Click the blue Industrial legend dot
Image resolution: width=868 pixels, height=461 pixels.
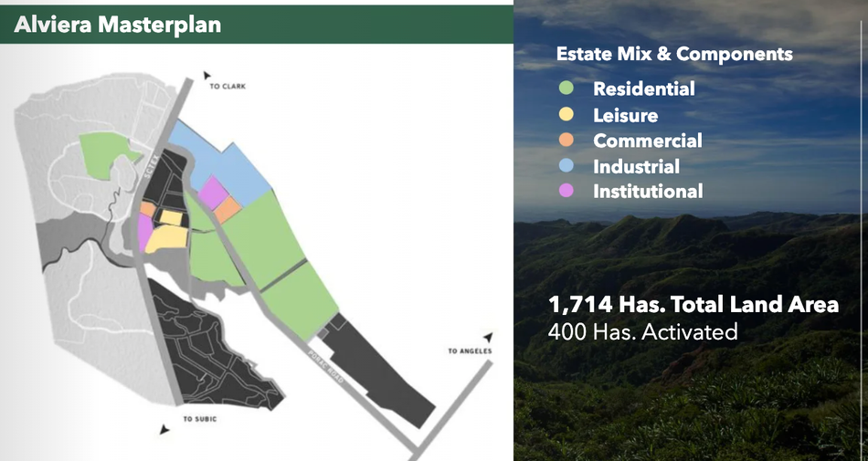pos(566,165)
